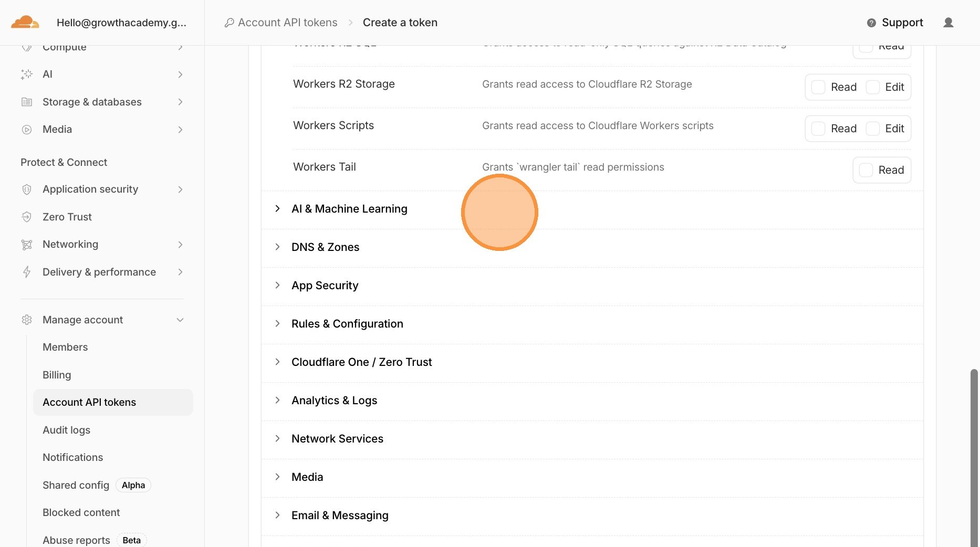Expand the Analytics & Logs section
The height and width of the screenshot is (547, 980).
[x=592, y=401]
